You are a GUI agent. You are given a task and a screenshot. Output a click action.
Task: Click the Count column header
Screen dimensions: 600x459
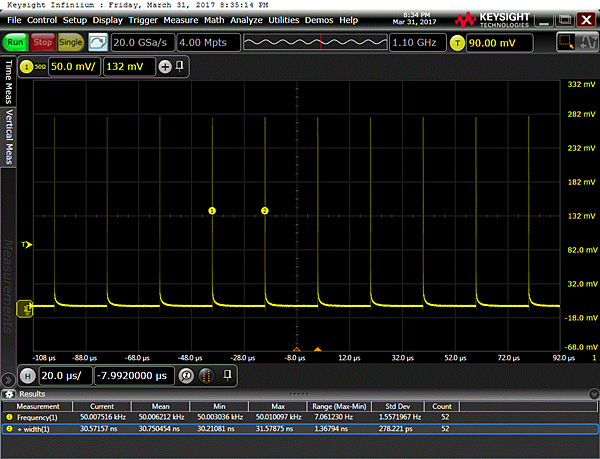[x=442, y=406]
